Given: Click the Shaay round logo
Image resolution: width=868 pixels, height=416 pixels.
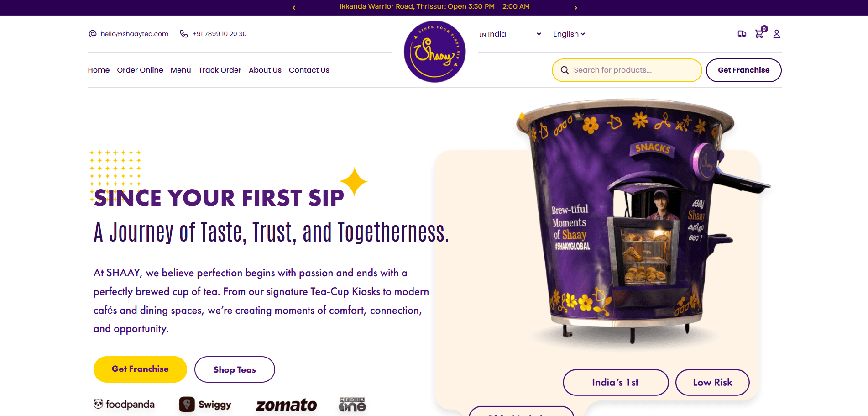Looking at the screenshot, I should (434, 52).
